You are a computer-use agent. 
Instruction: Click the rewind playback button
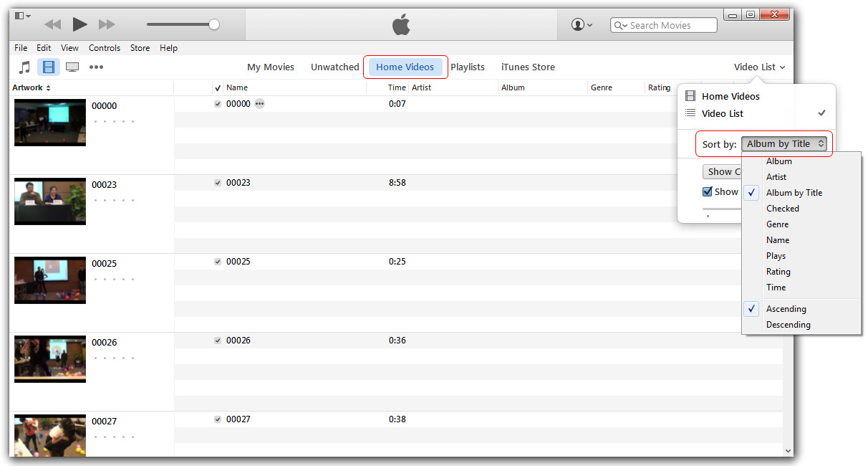pyautogui.click(x=53, y=24)
